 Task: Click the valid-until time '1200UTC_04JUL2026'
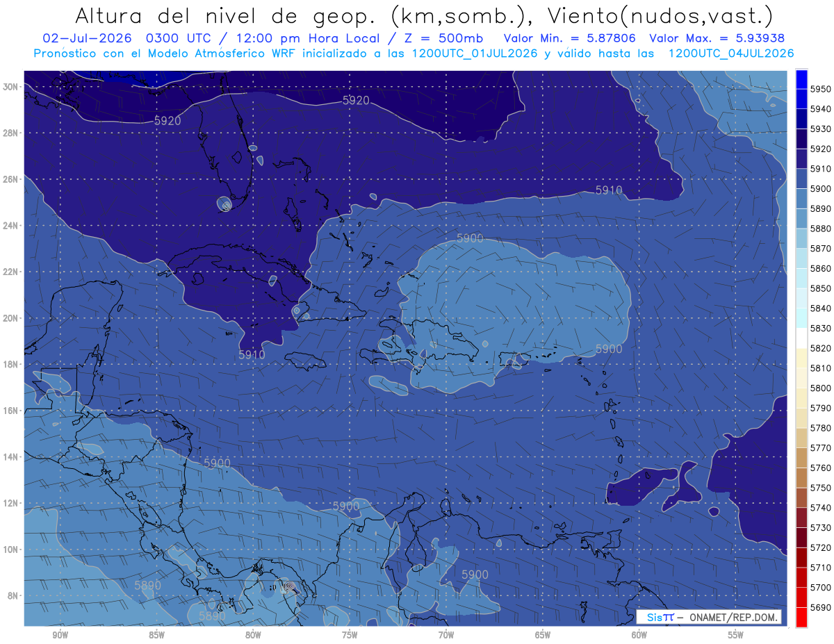(731, 53)
